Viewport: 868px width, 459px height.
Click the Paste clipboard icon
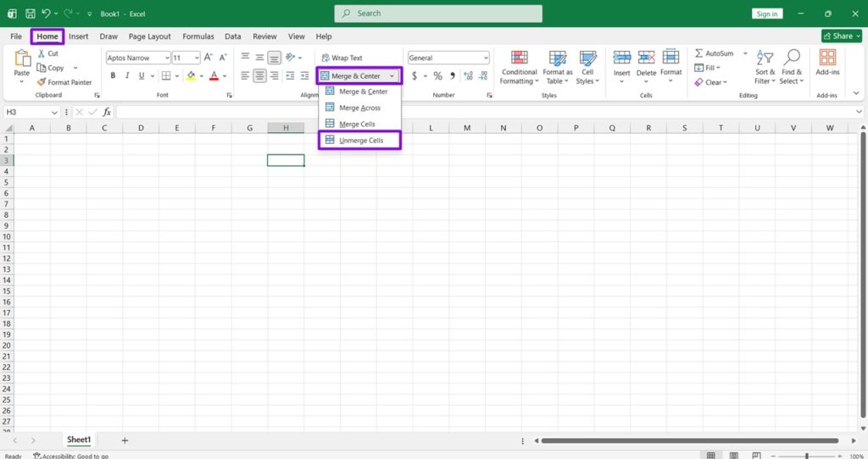click(x=22, y=58)
